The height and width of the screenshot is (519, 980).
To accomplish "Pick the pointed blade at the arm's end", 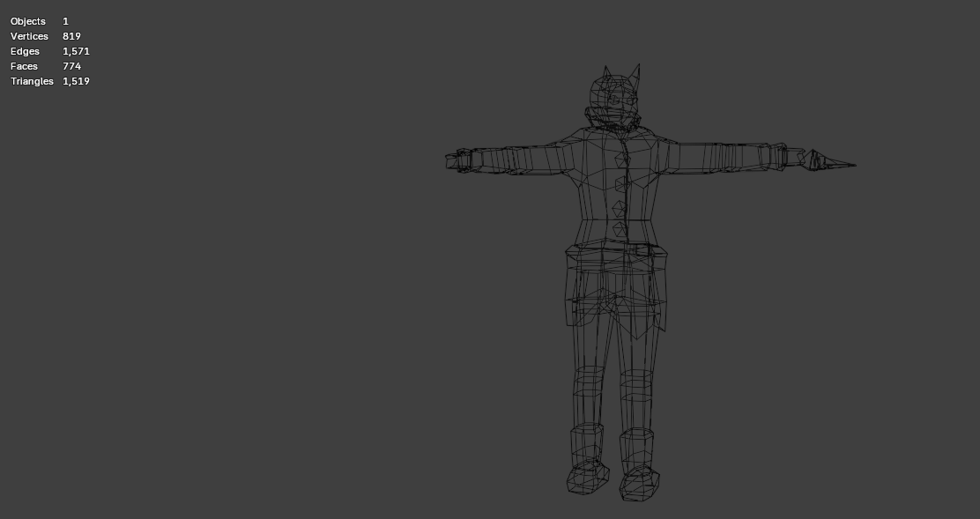I will coord(830,160).
